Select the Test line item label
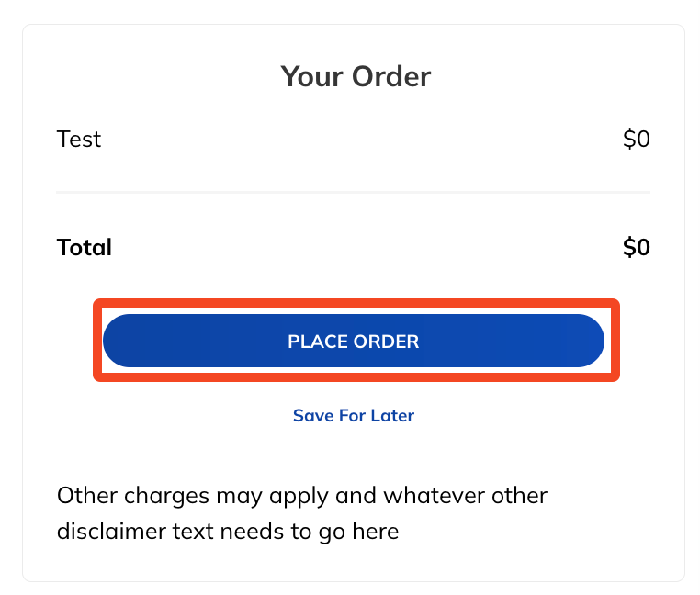 79,140
